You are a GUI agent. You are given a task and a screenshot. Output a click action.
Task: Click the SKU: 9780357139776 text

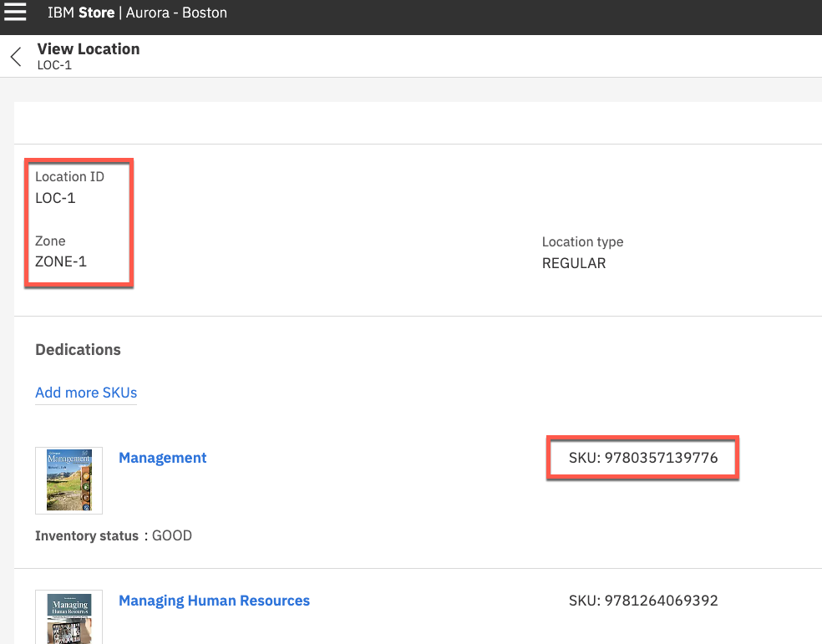[x=643, y=458]
